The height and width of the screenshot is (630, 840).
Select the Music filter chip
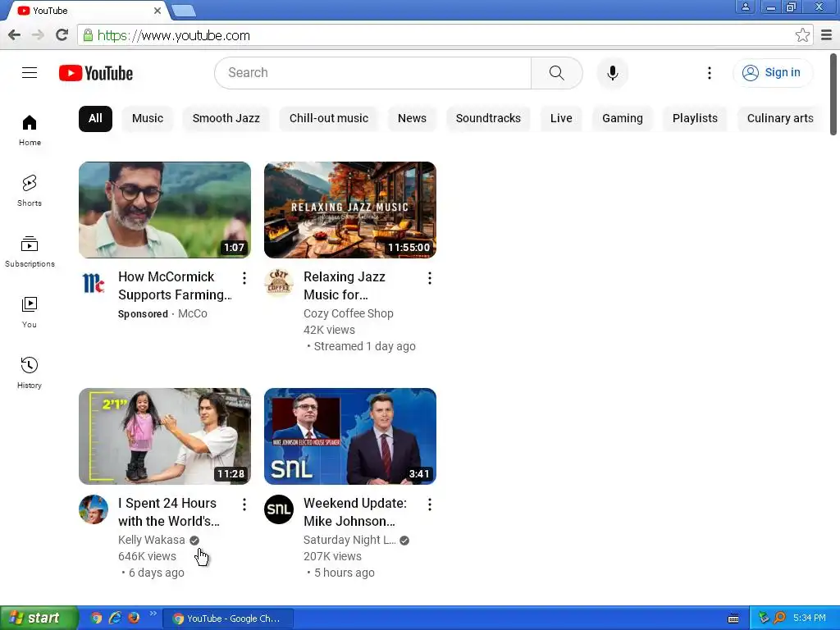[x=148, y=118]
